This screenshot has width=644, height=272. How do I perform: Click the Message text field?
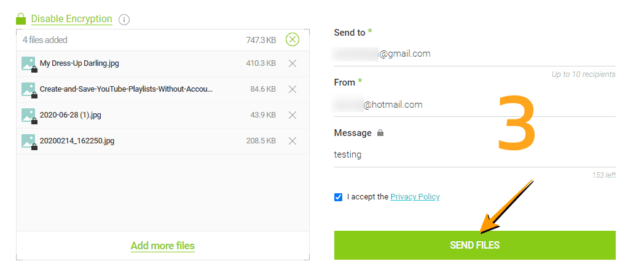473,155
